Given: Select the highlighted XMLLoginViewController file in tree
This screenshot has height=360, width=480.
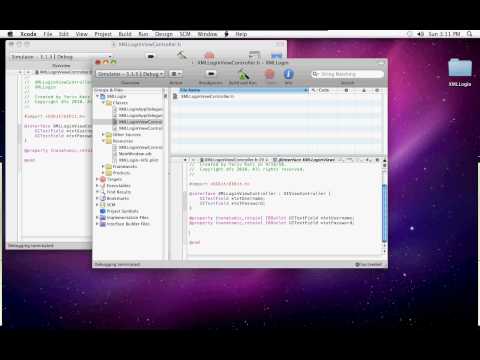Looking at the screenshot, I should (x=128, y=122).
